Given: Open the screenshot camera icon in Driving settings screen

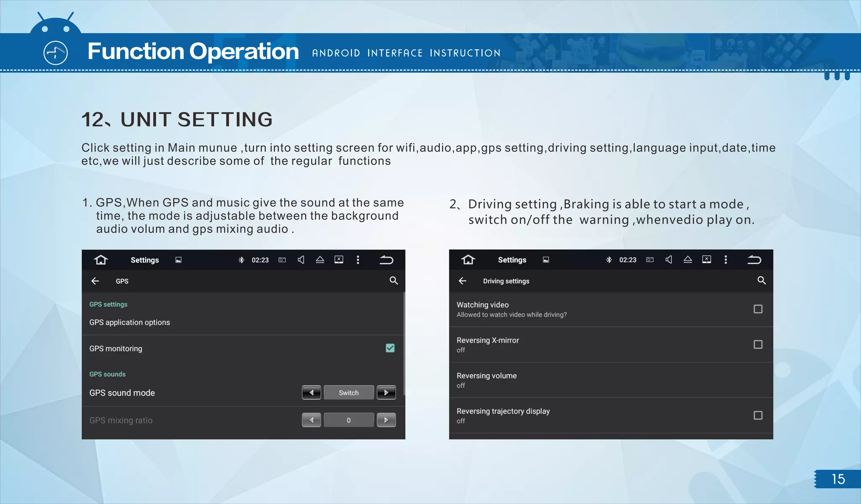Looking at the screenshot, I should 650,260.
